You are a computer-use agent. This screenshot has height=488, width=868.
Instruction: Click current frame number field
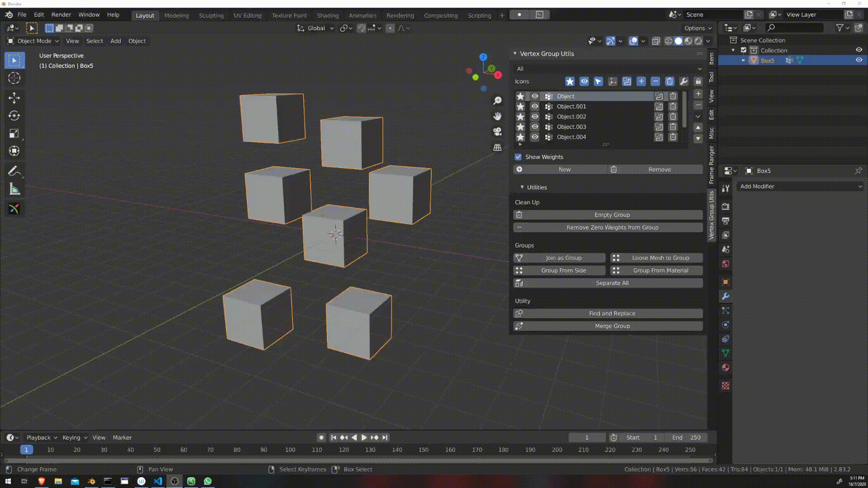[x=587, y=437]
